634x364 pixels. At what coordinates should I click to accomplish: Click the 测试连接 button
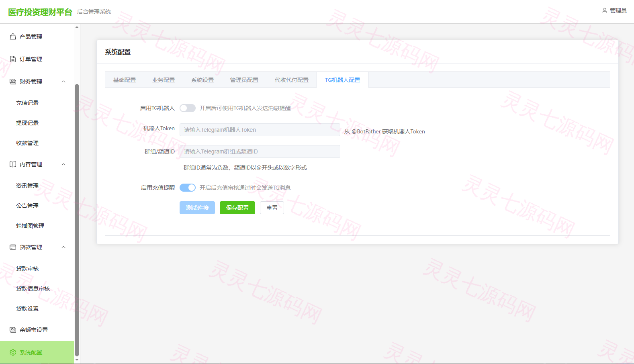pos(197,208)
